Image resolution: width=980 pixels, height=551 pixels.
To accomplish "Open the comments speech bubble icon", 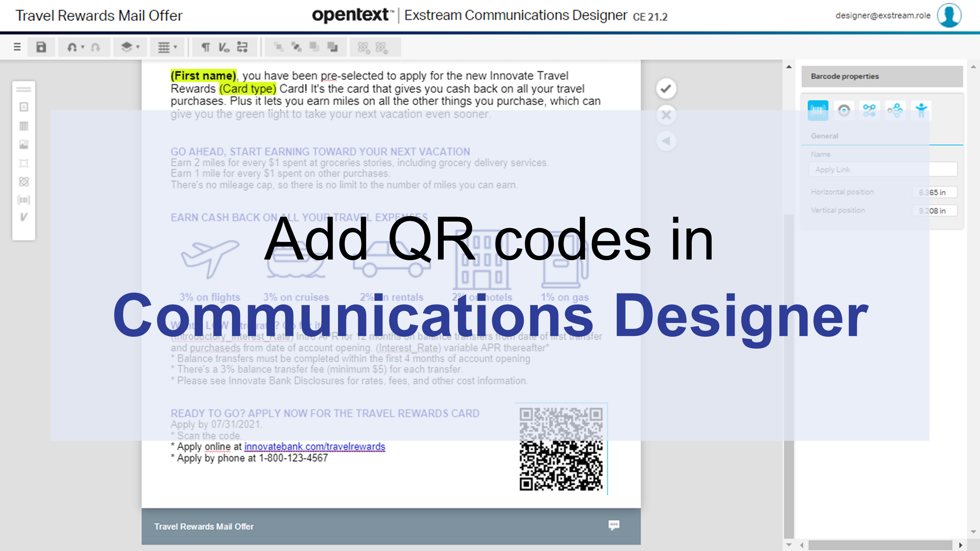I will (x=614, y=525).
